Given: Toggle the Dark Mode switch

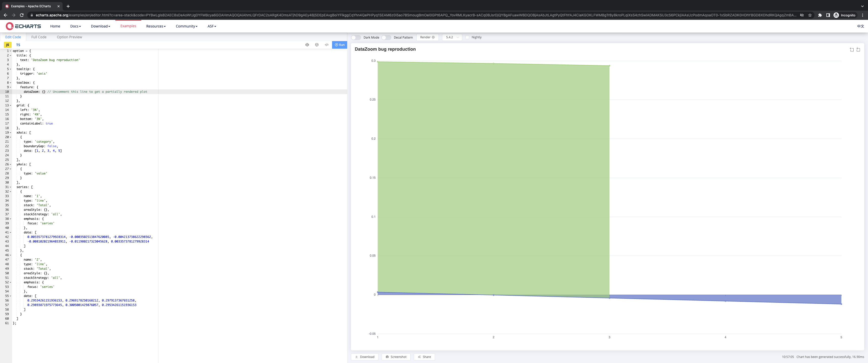Looking at the screenshot, I should click(x=356, y=37).
